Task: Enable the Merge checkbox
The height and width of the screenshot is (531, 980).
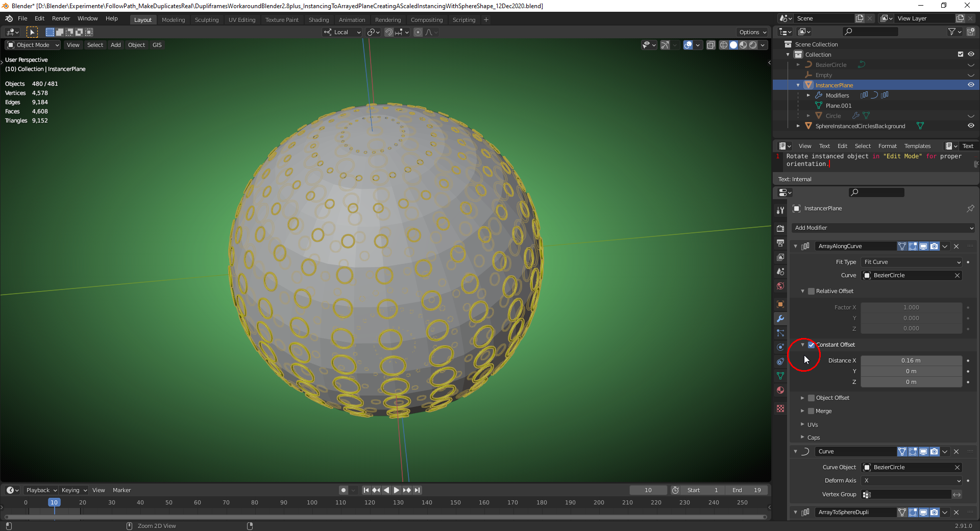Action: coord(811,411)
